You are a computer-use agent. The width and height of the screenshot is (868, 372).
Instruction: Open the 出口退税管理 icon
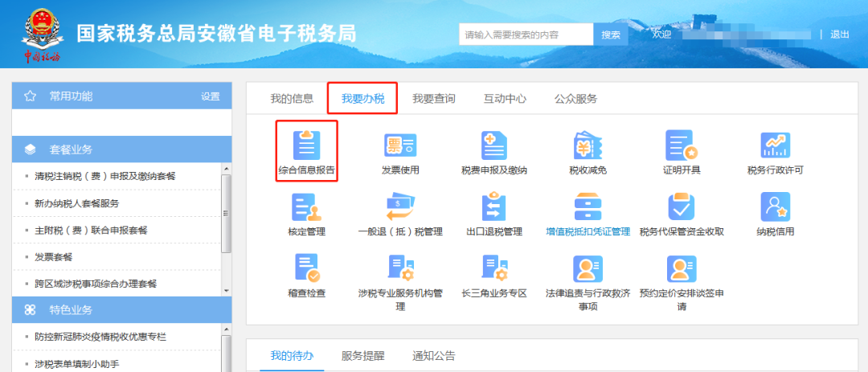point(493,207)
